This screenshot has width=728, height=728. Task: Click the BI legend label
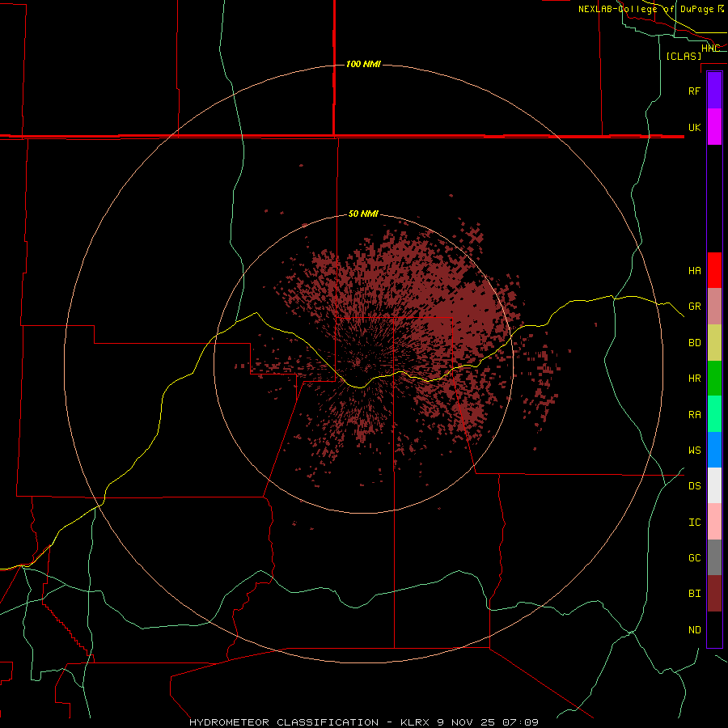pos(694,594)
